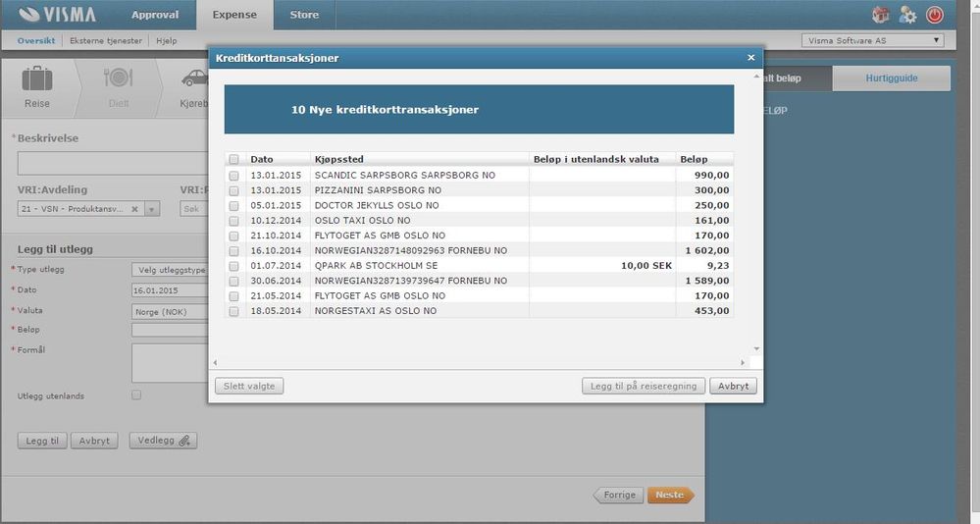The image size is (980, 524).
Task: Close the Kredittkorttransaksjoner dialog
Action: coord(750,58)
